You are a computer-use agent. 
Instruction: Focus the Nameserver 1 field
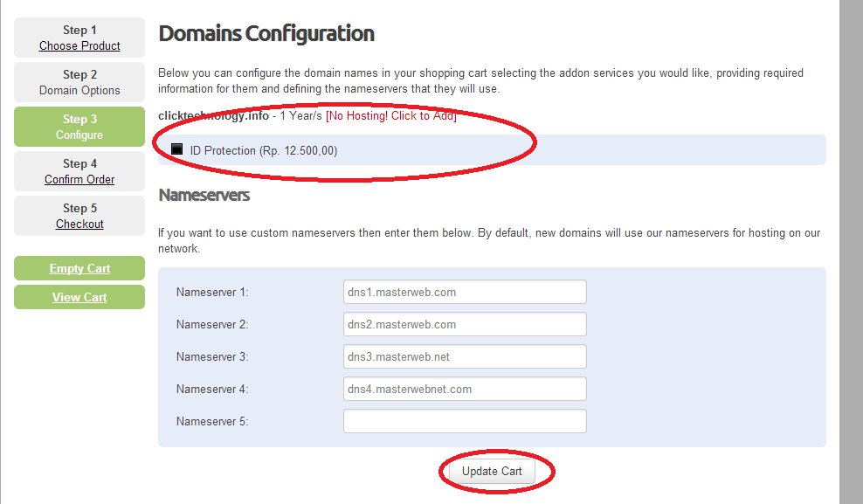465,292
